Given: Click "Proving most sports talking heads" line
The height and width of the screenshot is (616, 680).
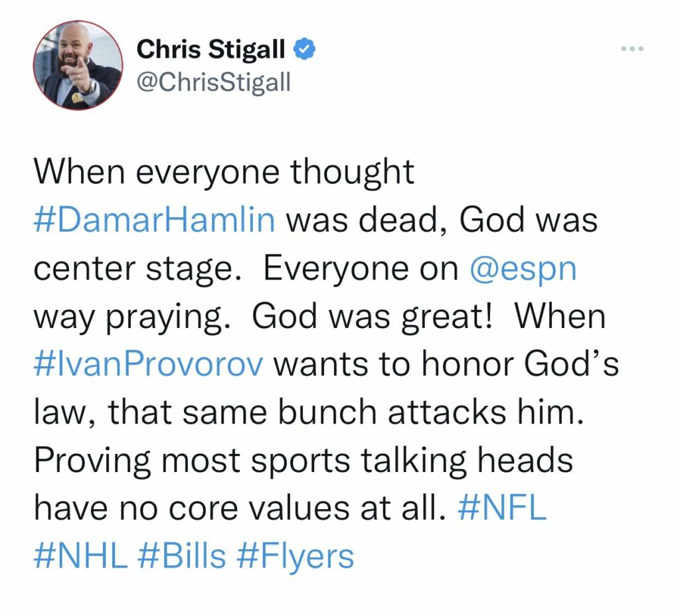Looking at the screenshot, I should point(303,461).
